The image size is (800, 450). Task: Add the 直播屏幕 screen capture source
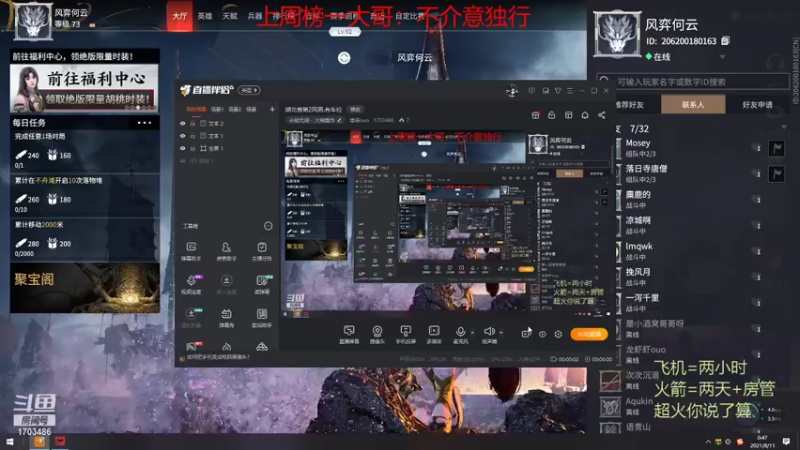pyautogui.click(x=349, y=334)
